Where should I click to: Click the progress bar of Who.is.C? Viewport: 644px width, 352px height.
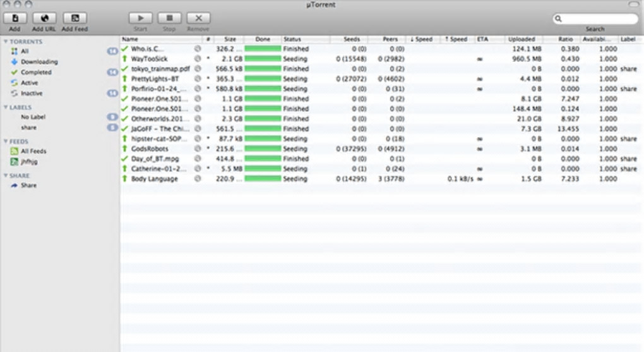tap(263, 49)
